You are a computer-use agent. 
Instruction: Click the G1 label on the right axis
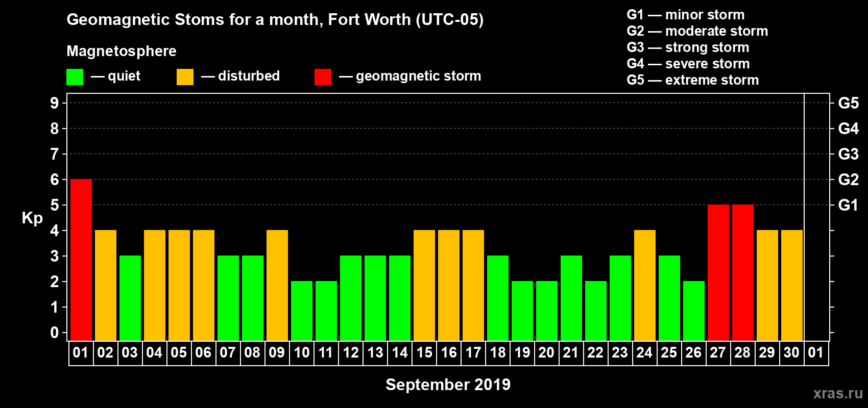click(849, 205)
